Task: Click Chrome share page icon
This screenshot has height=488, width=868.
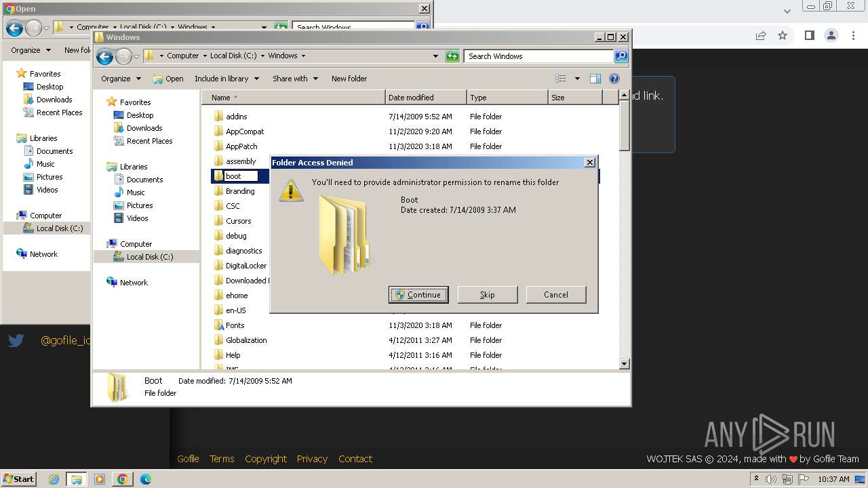Action: [761, 35]
